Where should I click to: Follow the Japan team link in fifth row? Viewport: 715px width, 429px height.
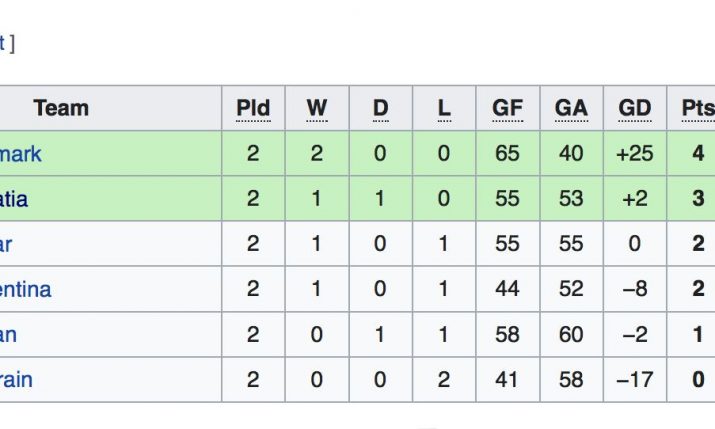pyautogui.click(x=8, y=334)
